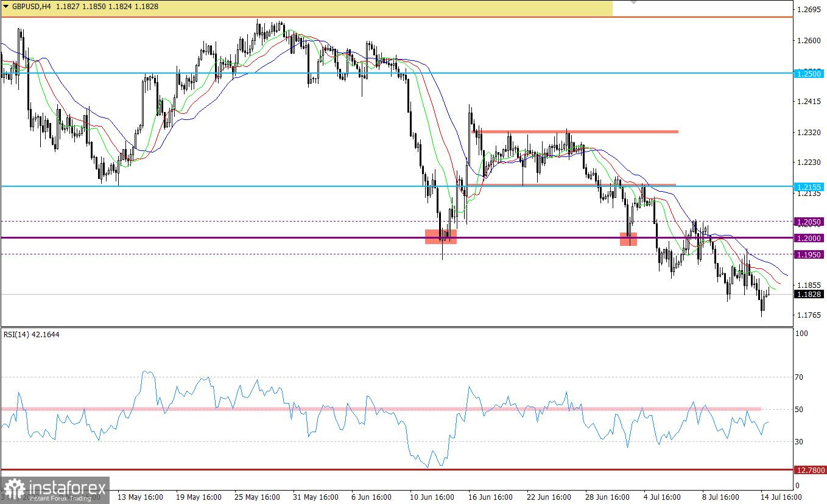Click the 1.1950 purple price level tag
827x504 pixels.
coord(810,254)
